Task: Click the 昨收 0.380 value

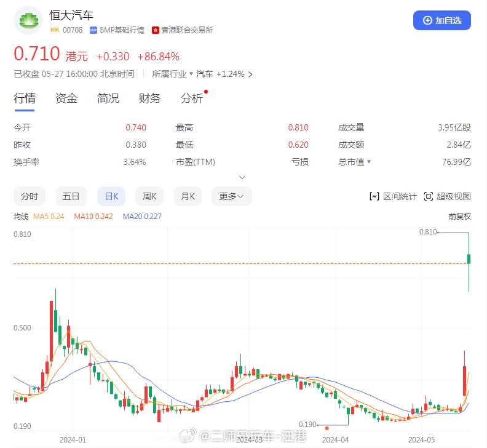Action: click(136, 145)
